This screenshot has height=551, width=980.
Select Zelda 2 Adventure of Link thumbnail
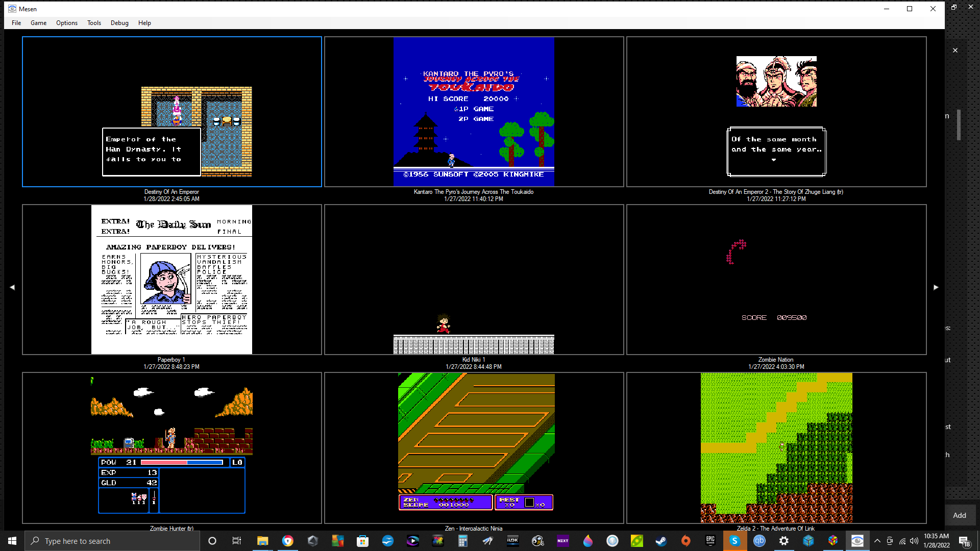click(x=776, y=448)
